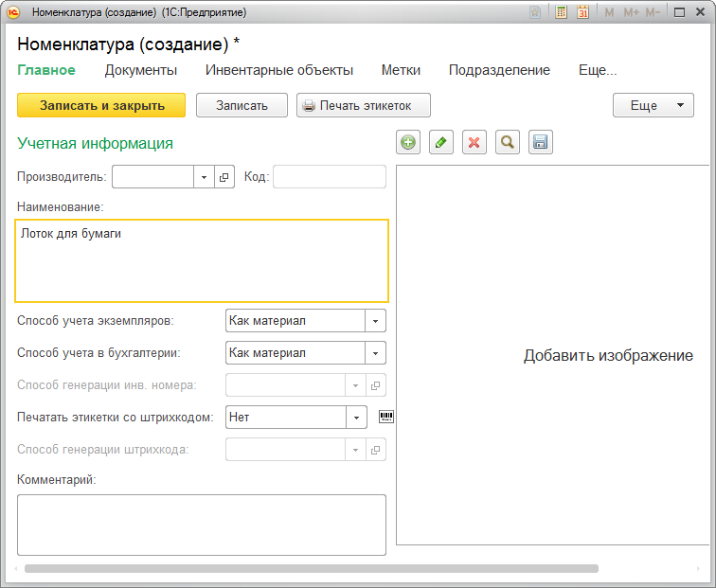This screenshot has width=716, height=588.
Task: Expand Печатать этикетки со штрихкодом dropdown
Action: pos(356,418)
